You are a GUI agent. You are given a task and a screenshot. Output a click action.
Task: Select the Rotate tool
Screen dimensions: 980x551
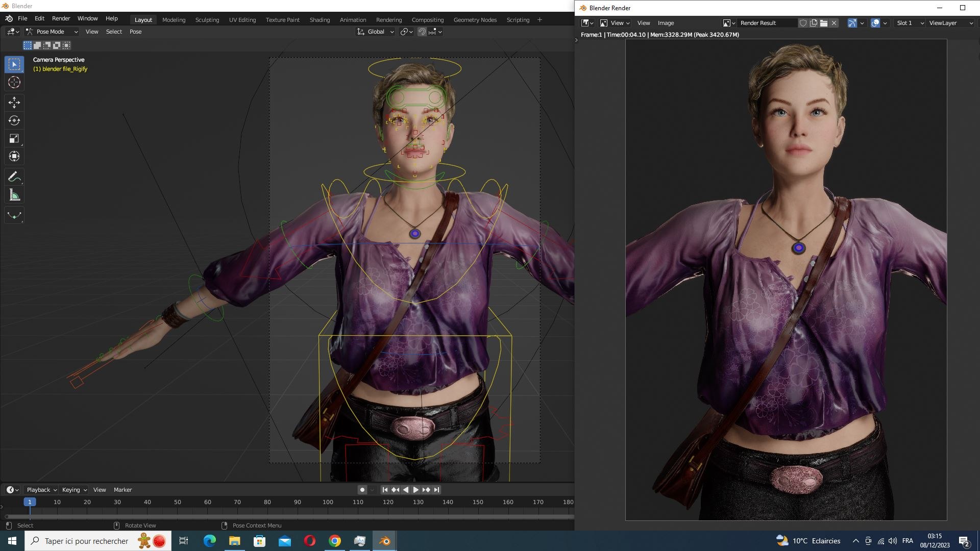[14, 120]
